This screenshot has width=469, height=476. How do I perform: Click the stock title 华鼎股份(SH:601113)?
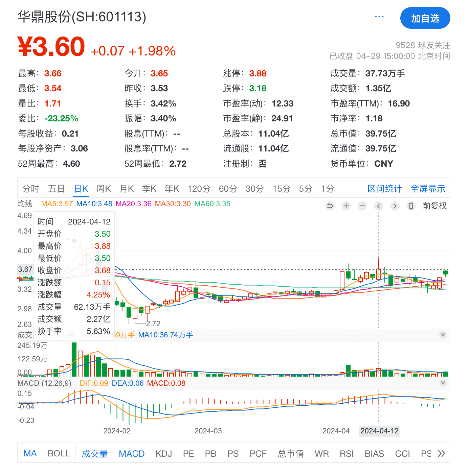(82, 17)
